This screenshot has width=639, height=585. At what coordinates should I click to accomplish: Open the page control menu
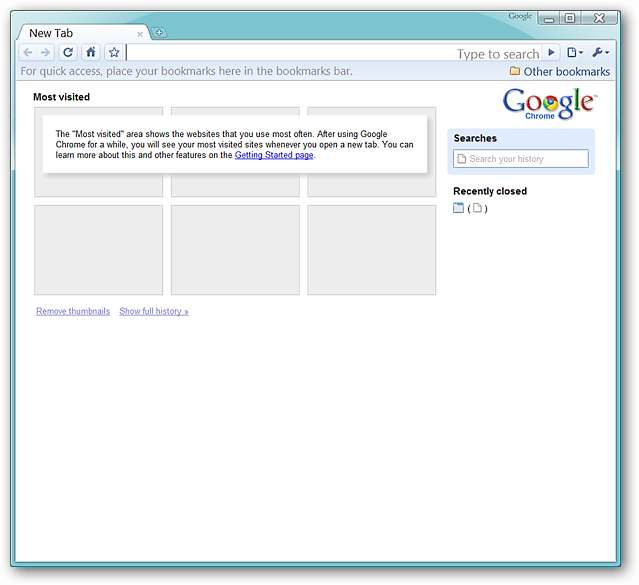click(x=575, y=52)
